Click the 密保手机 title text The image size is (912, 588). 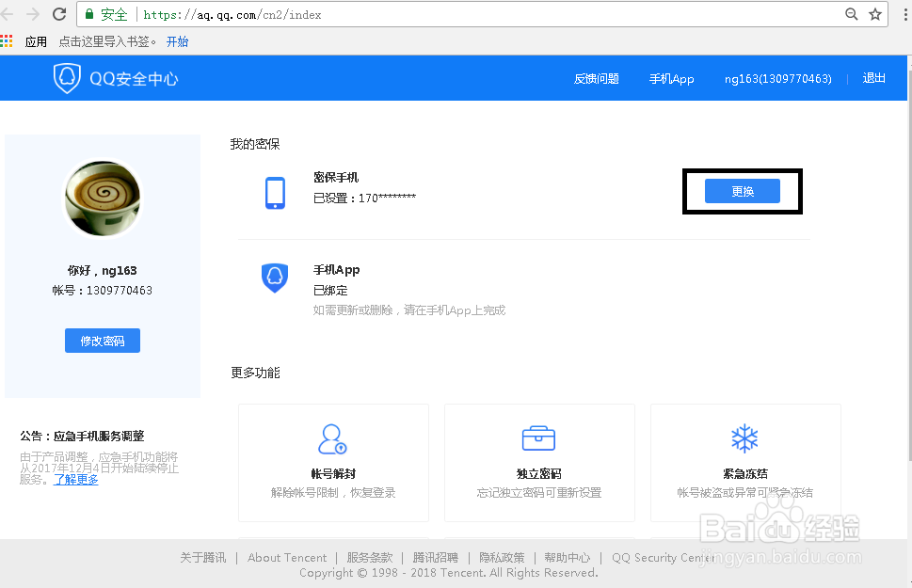click(336, 178)
